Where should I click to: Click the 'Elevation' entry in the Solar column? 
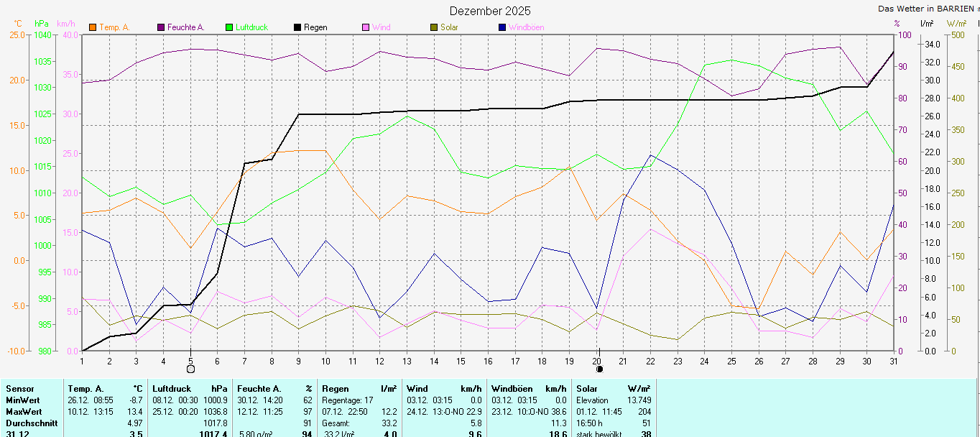tap(592, 400)
